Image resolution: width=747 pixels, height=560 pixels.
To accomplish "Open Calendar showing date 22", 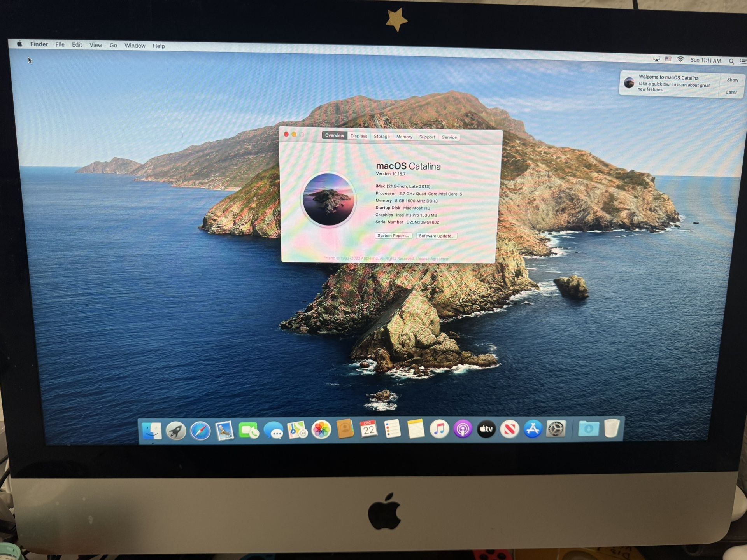I will 368,429.
